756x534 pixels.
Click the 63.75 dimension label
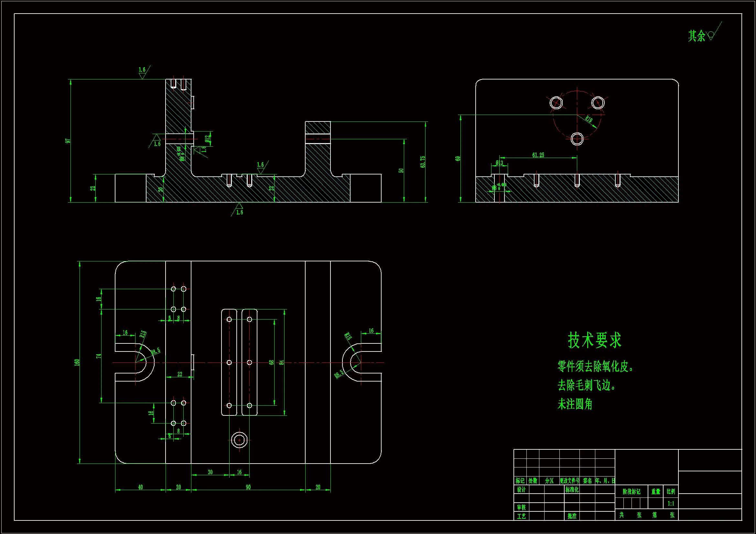point(423,162)
